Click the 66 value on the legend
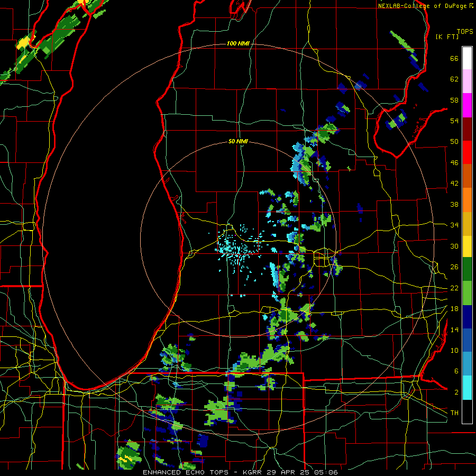Image resolution: width=476 pixels, height=476 pixels. (454, 58)
